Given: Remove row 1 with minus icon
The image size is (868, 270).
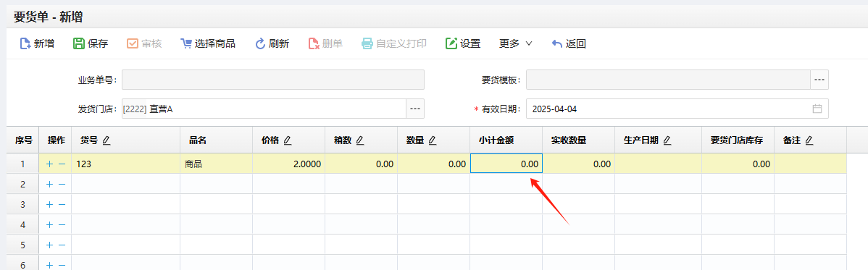Looking at the screenshot, I should [62, 164].
